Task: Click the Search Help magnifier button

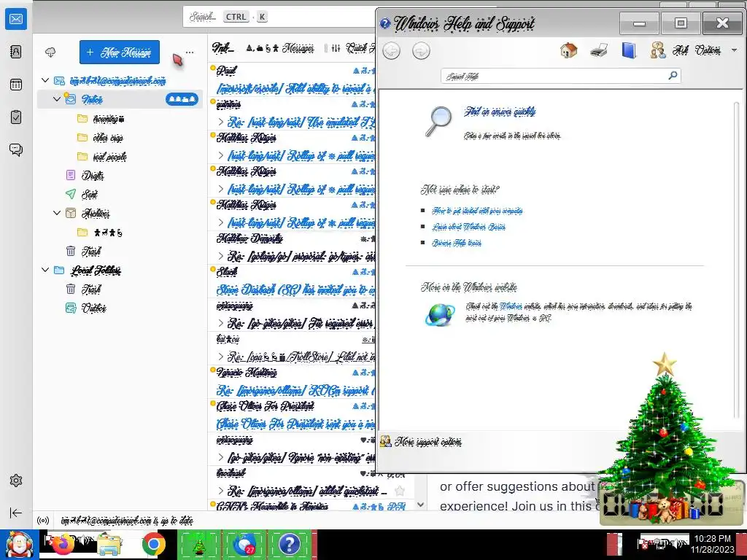Action: point(673,76)
